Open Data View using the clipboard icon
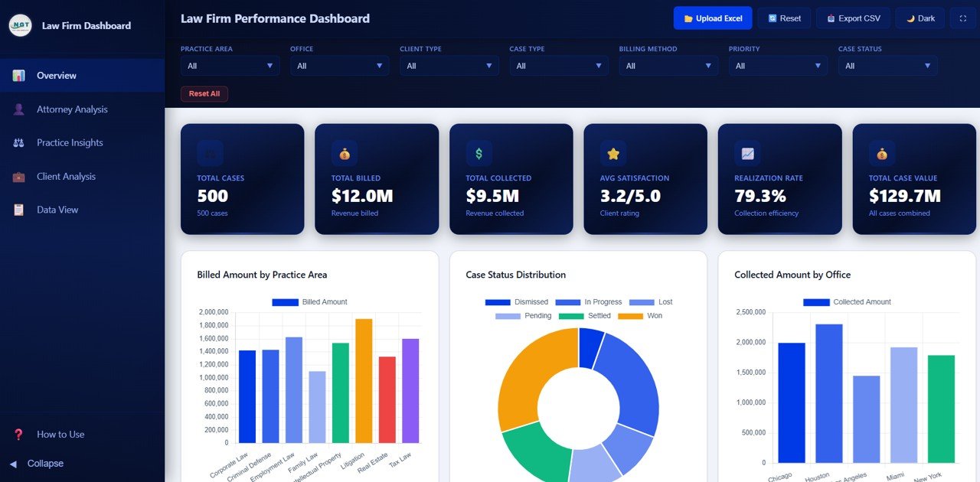 pyautogui.click(x=17, y=210)
